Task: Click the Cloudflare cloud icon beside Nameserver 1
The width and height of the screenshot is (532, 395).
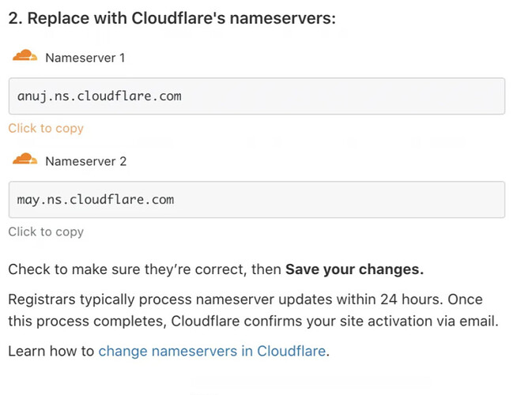Action: click(25, 56)
